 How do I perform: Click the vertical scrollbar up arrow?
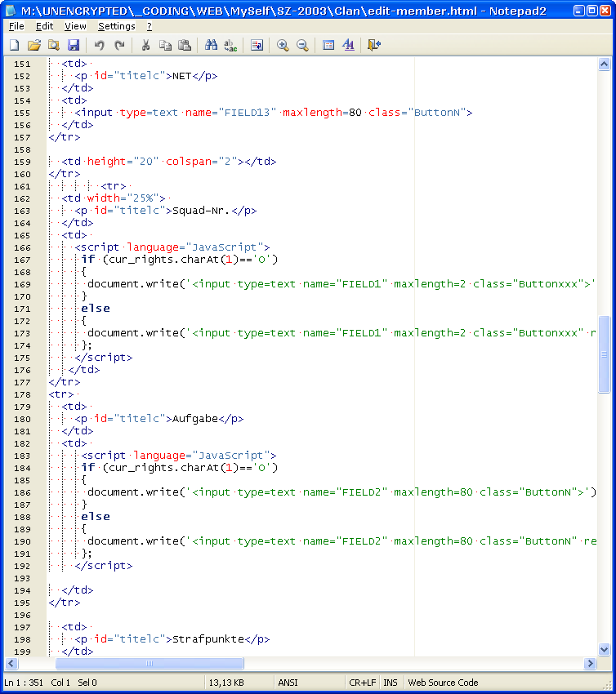point(604,65)
